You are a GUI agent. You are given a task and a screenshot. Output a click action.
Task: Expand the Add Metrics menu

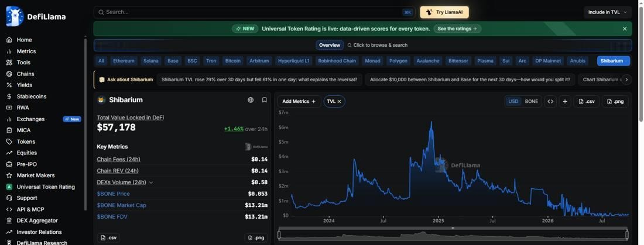(x=299, y=101)
